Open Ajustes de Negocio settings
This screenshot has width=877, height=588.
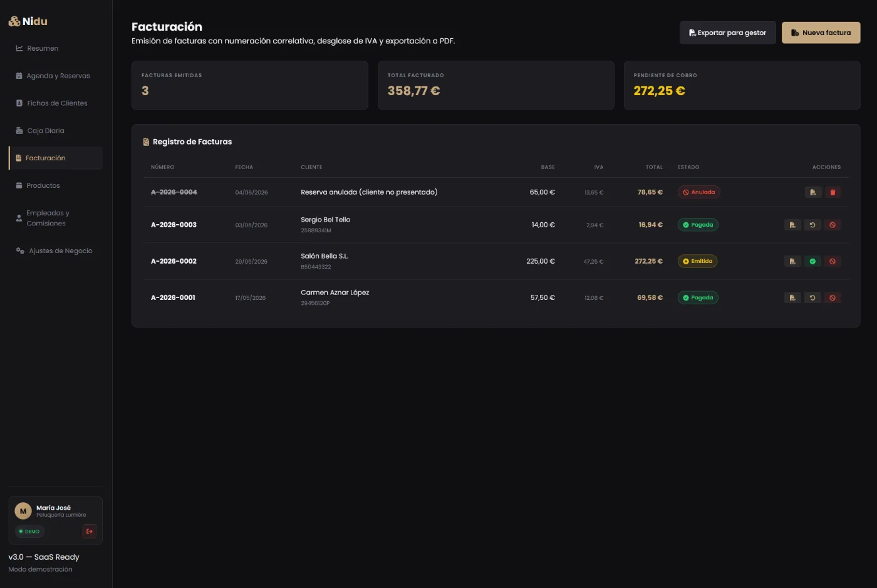point(55,251)
